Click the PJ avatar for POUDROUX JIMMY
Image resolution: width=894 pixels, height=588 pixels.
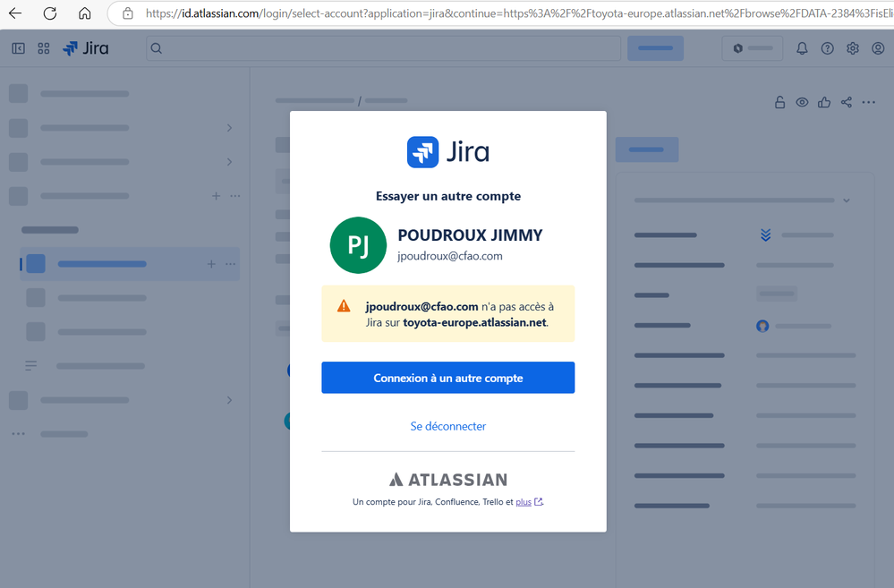[x=358, y=245]
